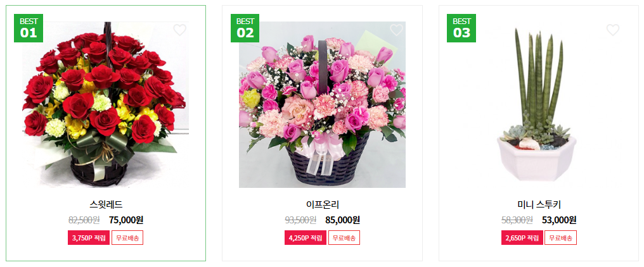Click 무료배송 tag under 미니 스투키
644x267 pixels.
pos(560,237)
